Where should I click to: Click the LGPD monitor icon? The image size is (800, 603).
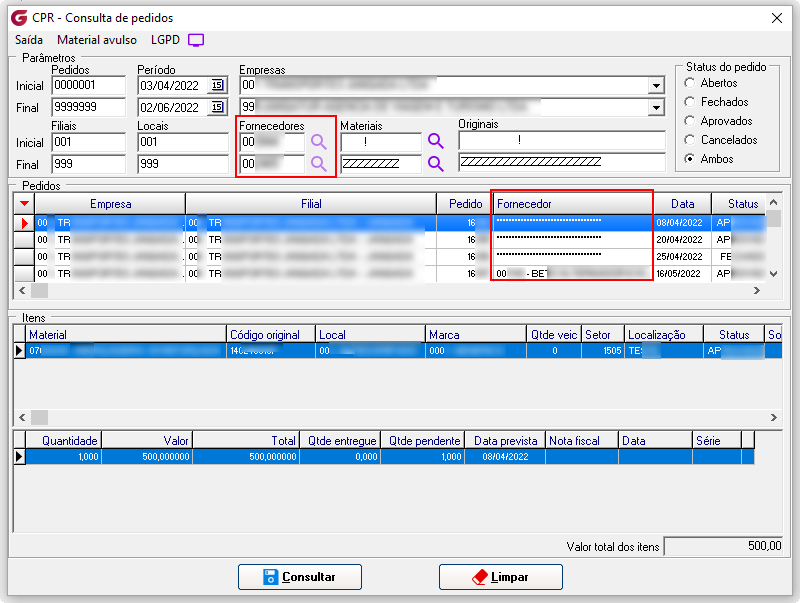(196, 40)
